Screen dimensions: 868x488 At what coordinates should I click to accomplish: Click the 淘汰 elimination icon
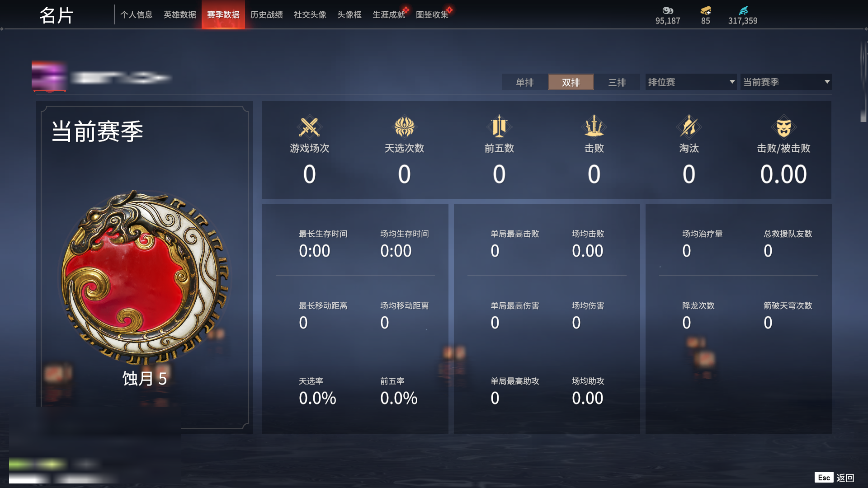click(689, 126)
